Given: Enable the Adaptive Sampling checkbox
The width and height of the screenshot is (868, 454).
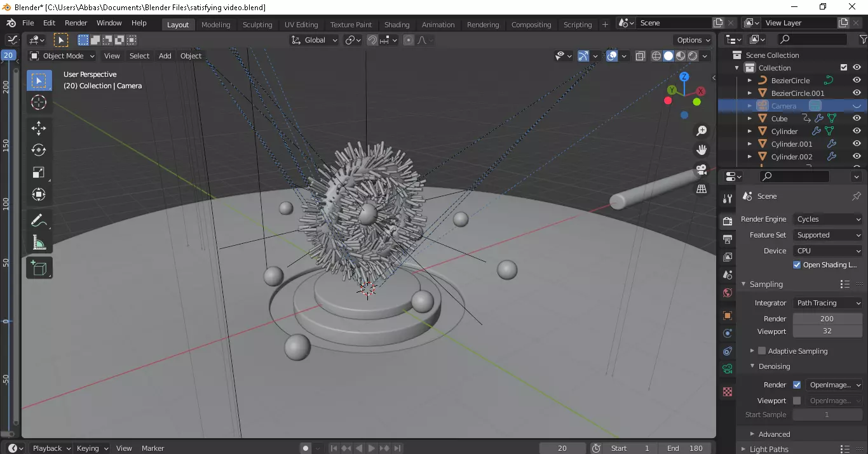Looking at the screenshot, I should click(762, 351).
